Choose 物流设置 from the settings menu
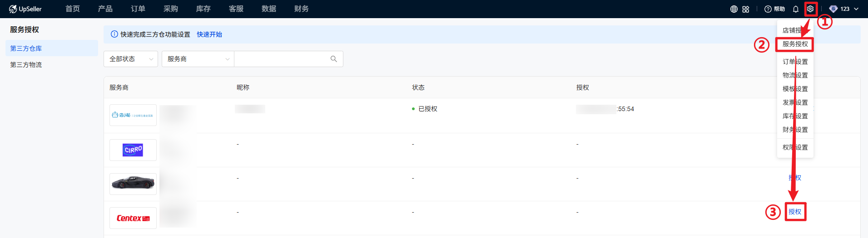This screenshot has height=238, width=868. 795,75
